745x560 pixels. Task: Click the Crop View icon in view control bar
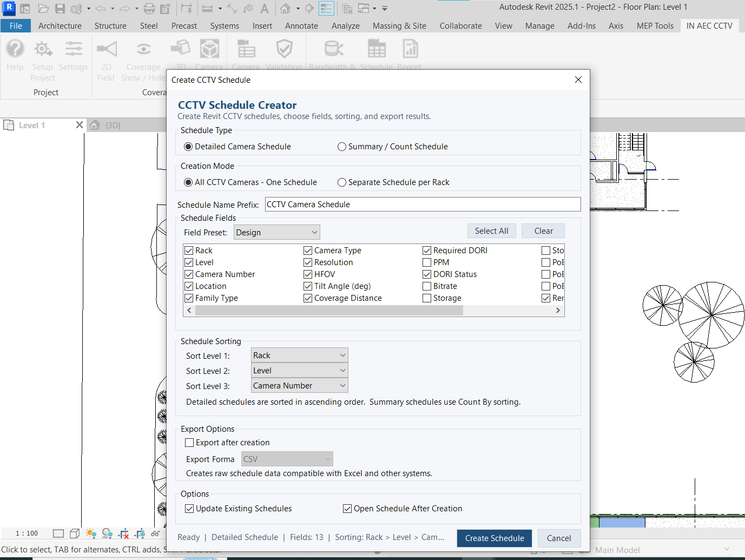pos(123,533)
